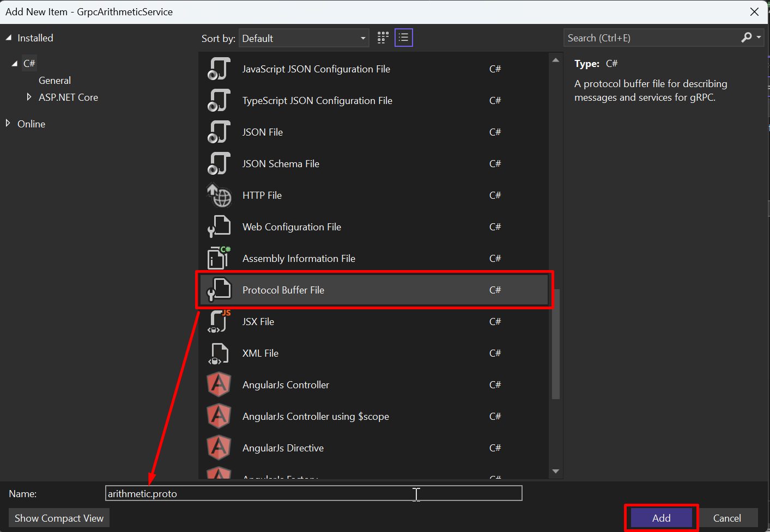Expand the Online category
Viewport: 770px width, 532px height.
pos(8,124)
